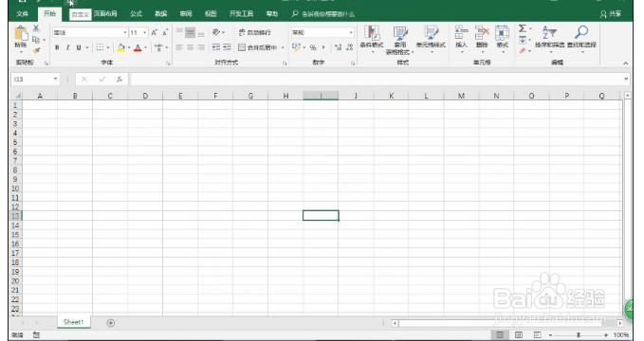Screen dimensions: 644x341
Task: Open the File (文件) tab
Action: pos(23,14)
